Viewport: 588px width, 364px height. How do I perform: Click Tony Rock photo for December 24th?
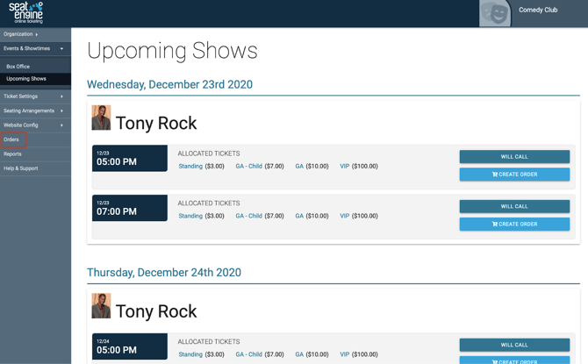tap(101, 306)
